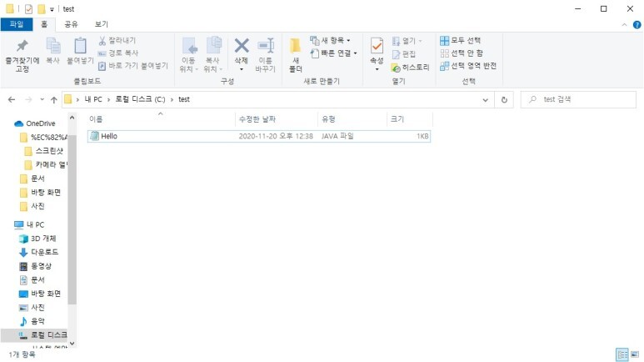Click navigation pane scroll down arrow

(x=72, y=343)
